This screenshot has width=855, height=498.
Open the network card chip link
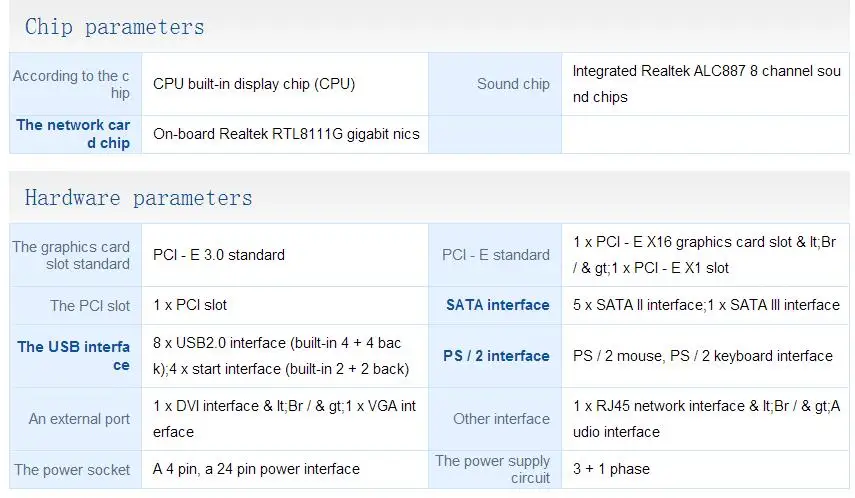click(74, 134)
